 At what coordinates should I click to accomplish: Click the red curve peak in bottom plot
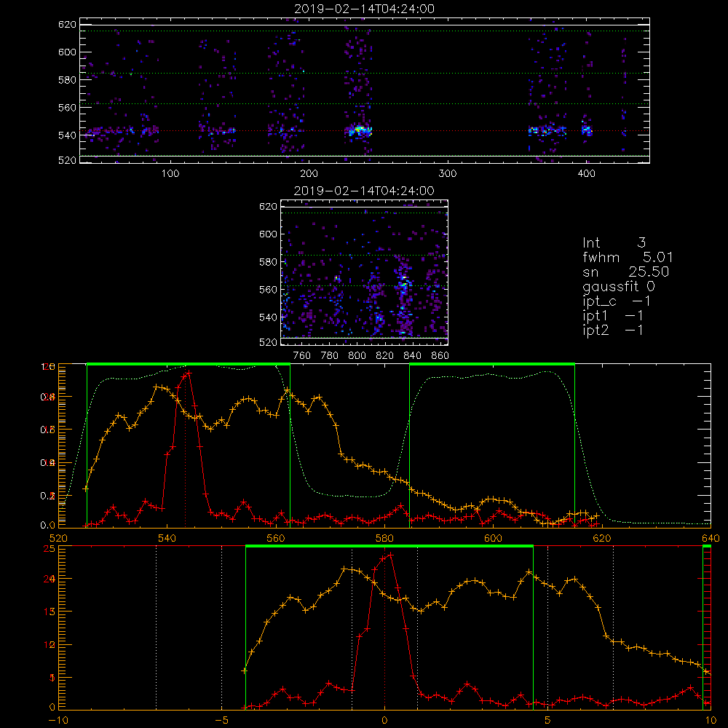point(390,554)
